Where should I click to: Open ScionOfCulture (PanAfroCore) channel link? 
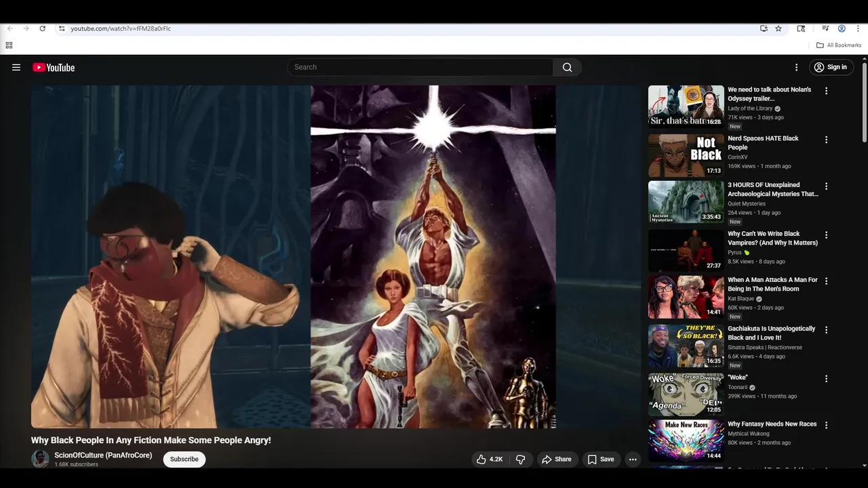pyautogui.click(x=103, y=455)
